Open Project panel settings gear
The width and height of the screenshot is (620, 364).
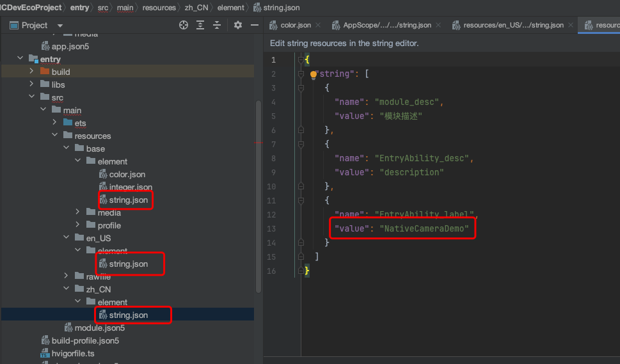pyautogui.click(x=238, y=25)
